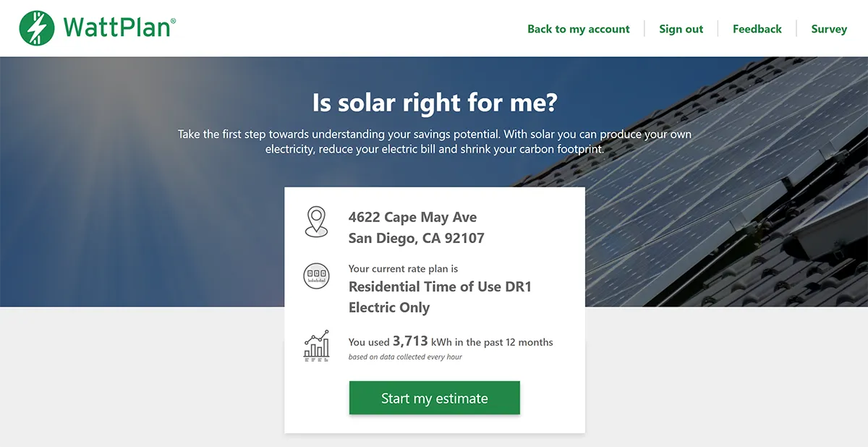This screenshot has height=447, width=868.
Task: Sign out of the account
Action: [x=681, y=29]
